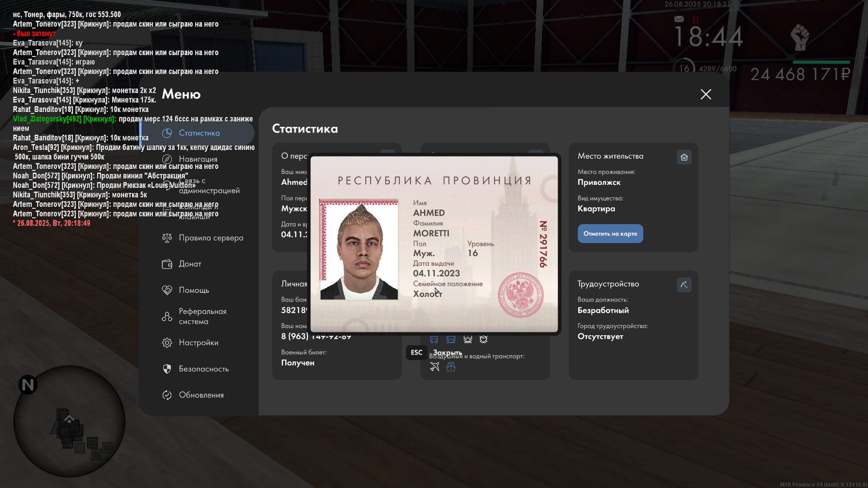This screenshot has height=488, width=868.
Task: Click the ESC key hint button
Action: coord(416,352)
